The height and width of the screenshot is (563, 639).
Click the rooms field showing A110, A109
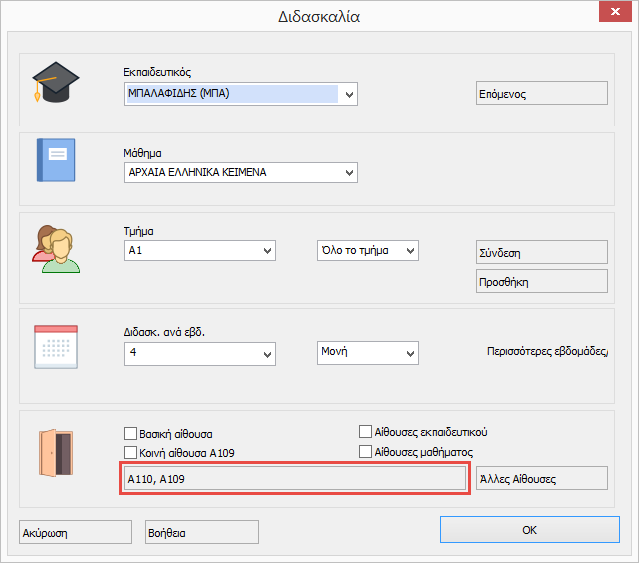pos(294,479)
